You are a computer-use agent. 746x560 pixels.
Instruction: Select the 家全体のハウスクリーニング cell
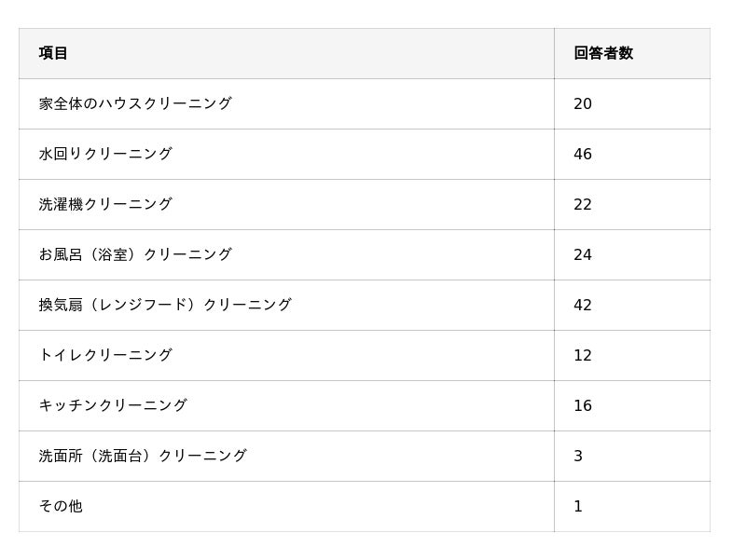[x=135, y=103]
